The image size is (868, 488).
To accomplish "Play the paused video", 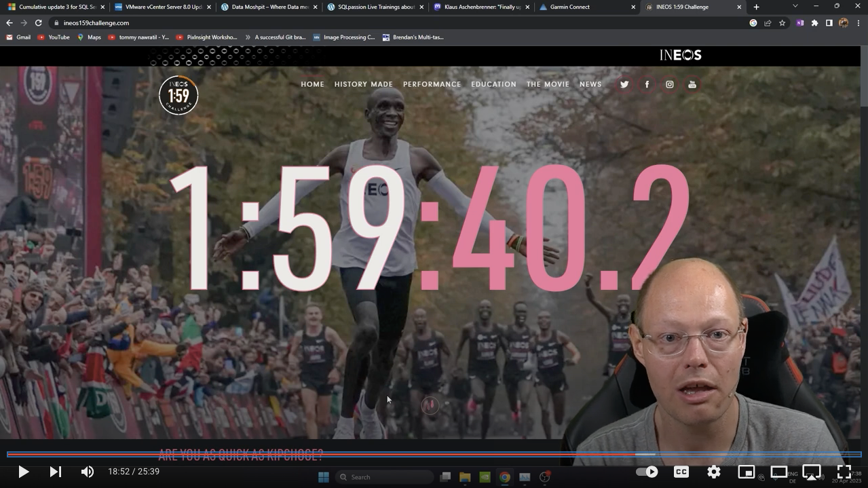I will click(x=23, y=472).
